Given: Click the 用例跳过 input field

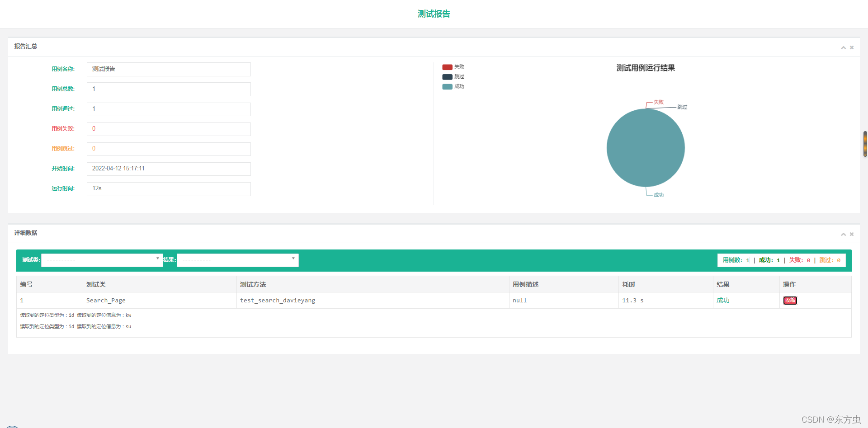Looking at the screenshot, I should point(169,149).
